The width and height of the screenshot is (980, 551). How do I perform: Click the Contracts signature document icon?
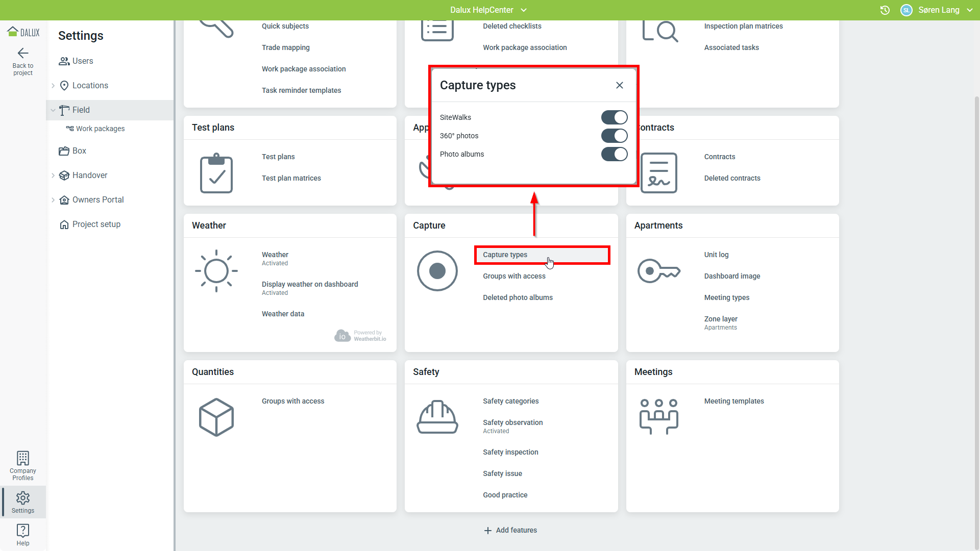pyautogui.click(x=659, y=173)
